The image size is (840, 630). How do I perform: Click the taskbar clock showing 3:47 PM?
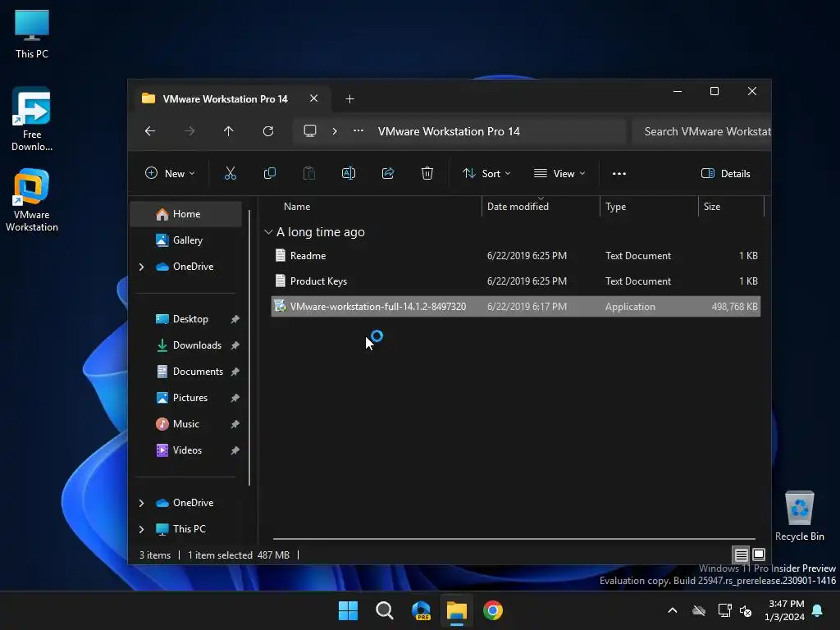click(786, 610)
